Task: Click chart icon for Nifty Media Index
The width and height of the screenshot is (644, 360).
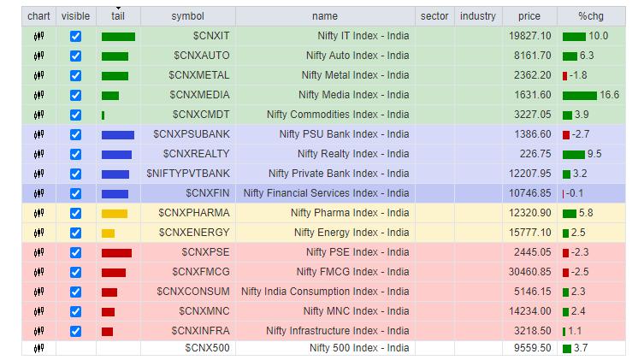Action: (38, 96)
